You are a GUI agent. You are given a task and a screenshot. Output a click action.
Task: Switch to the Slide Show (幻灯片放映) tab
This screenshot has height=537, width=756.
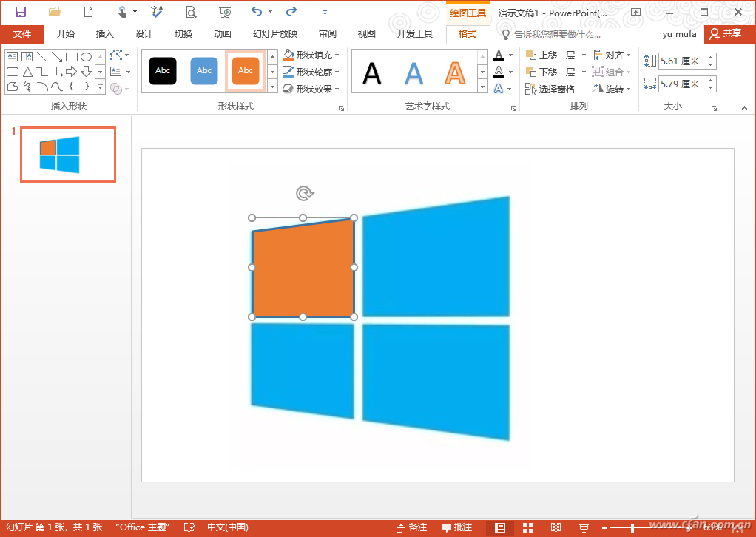(x=275, y=34)
